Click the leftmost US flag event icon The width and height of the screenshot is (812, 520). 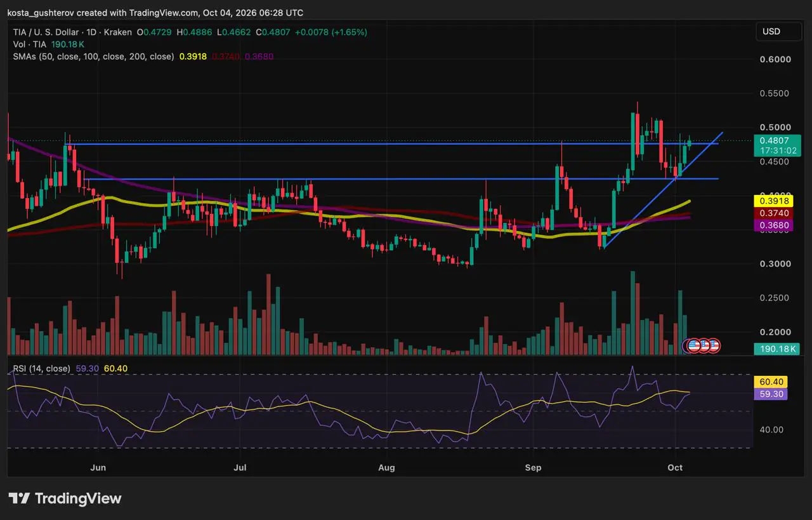point(693,345)
